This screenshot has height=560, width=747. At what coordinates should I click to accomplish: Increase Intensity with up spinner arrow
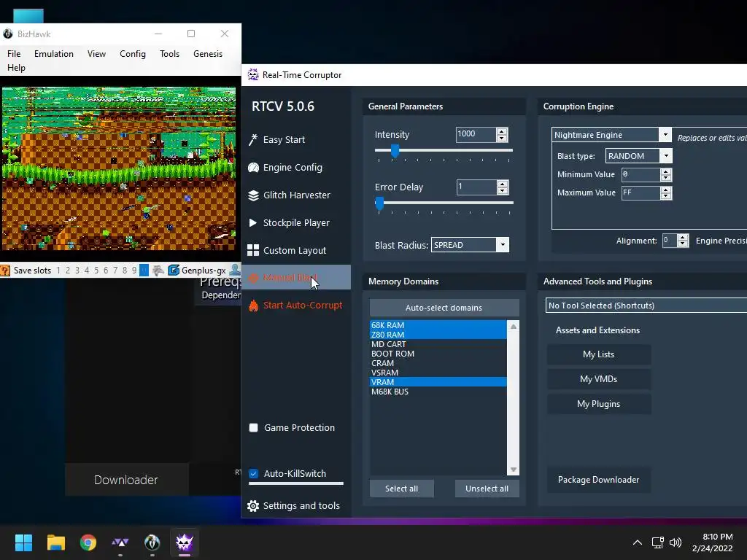point(502,131)
